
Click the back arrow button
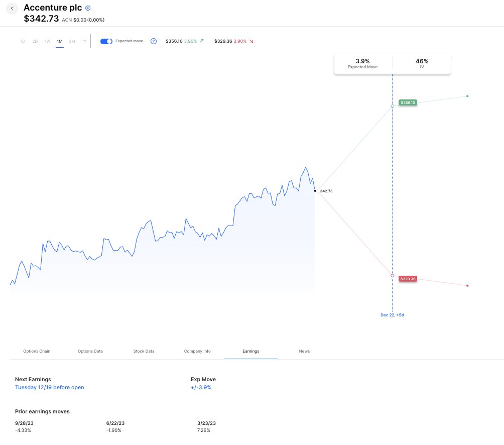coord(12,9)
